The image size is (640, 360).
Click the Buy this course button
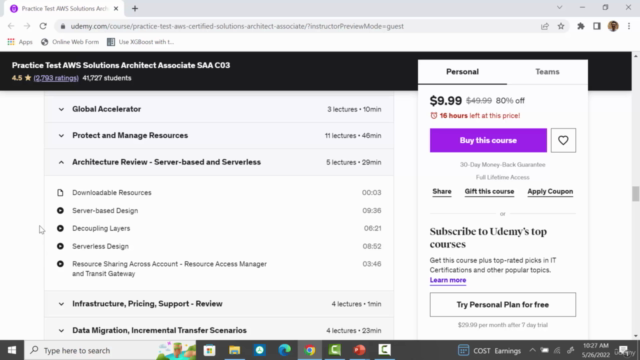[x=488, y=140]
